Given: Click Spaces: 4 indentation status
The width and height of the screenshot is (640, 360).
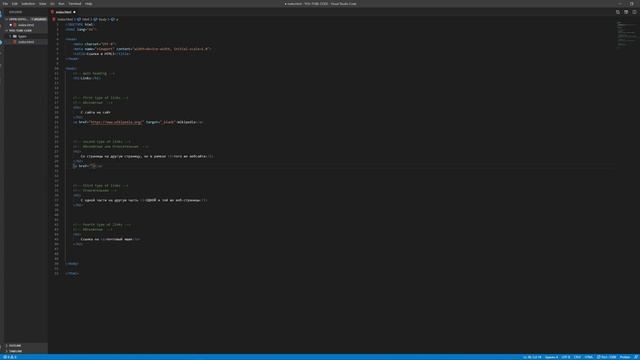Looking at the screenshot, I should (551, 357).
